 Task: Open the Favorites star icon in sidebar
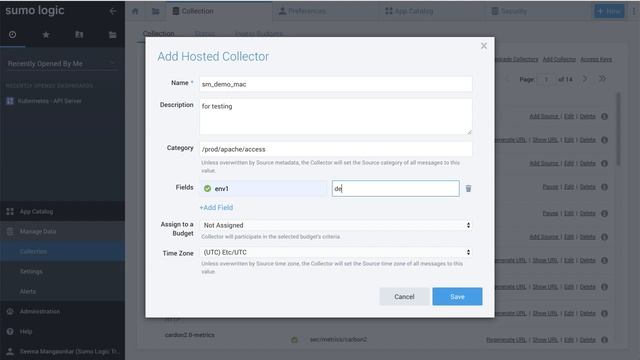(46, 35)
